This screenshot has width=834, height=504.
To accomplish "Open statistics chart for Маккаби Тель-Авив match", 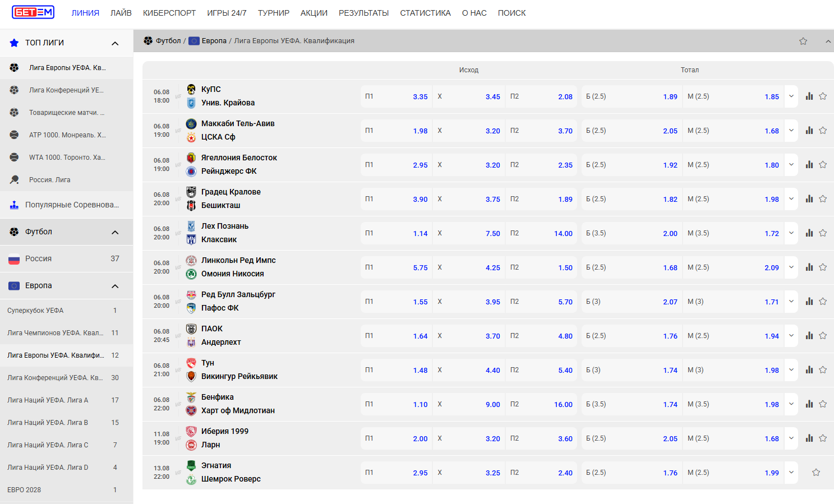I will tap(809, 131).
